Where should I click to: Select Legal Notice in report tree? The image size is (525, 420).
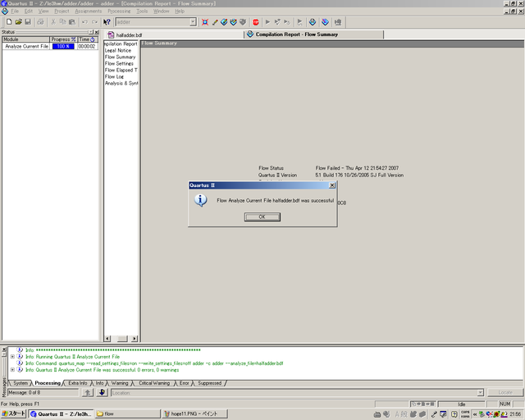[118, 50]
